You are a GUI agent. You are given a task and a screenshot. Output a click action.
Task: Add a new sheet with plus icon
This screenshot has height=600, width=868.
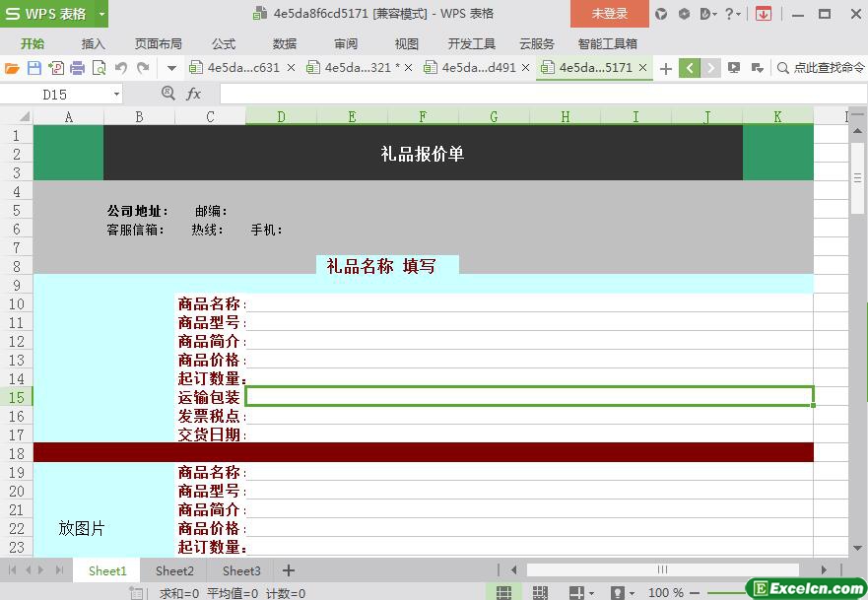point(289,570)
